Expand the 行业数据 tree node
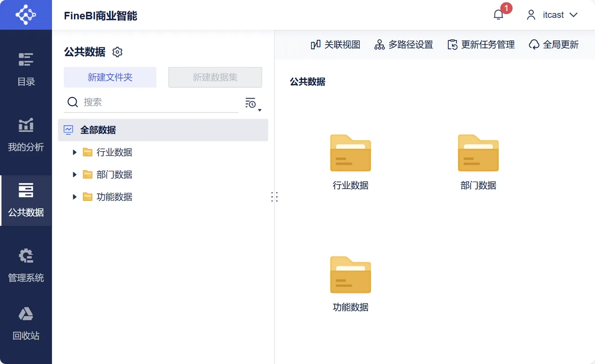The image size is (595, 364). [74, 152]
